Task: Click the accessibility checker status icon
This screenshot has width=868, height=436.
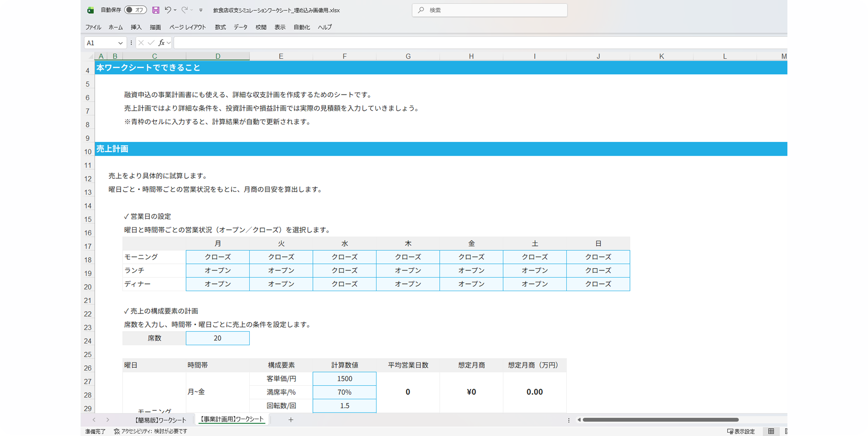Action: click(x=117, y=431)
